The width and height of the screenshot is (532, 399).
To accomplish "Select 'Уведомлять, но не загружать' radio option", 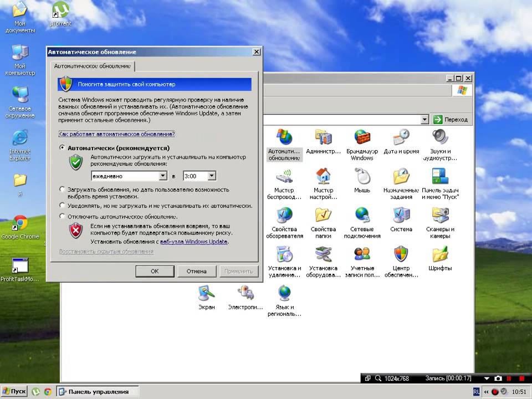I will [62, 205].
